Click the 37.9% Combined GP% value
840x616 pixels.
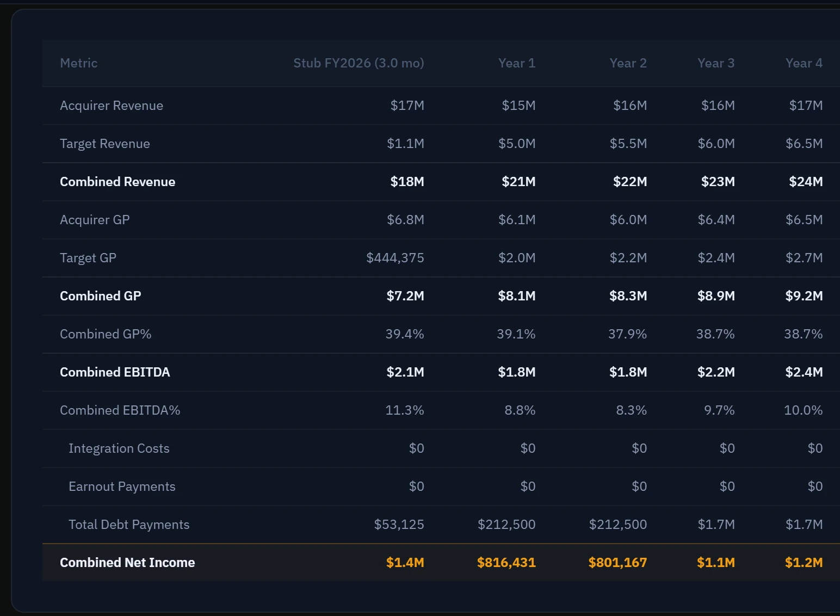click(x=628, y=334)
